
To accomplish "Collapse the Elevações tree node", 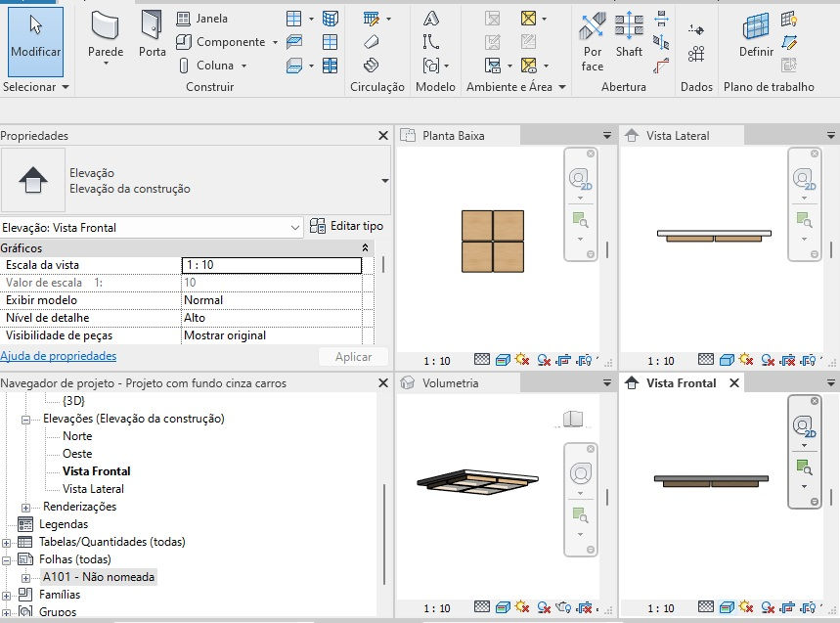I will 25,420.
